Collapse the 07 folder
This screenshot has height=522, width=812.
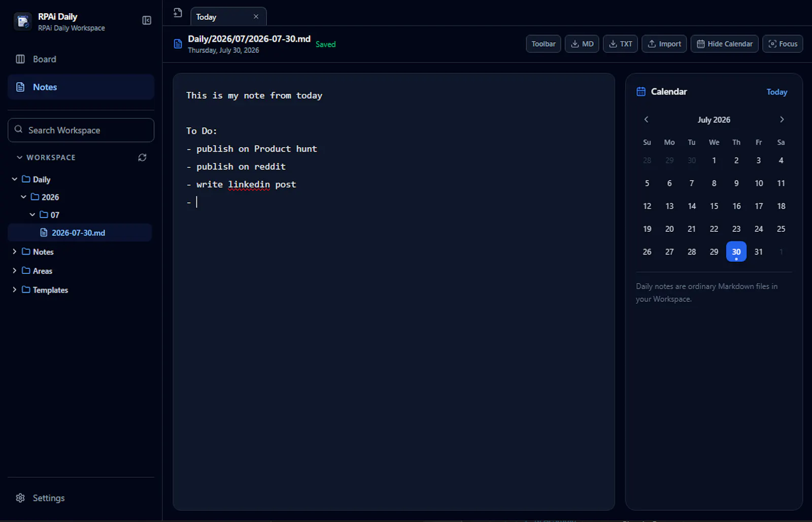32,215
